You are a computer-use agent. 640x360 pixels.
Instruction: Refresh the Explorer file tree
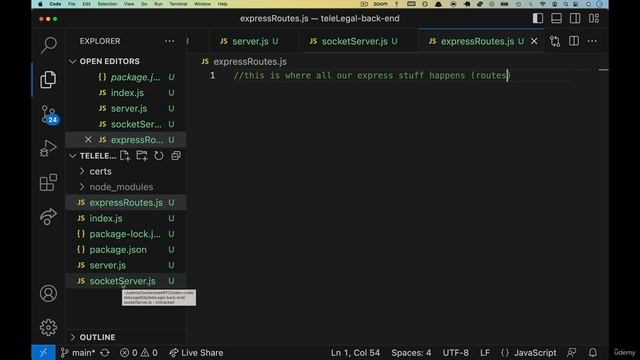point(159,156)
